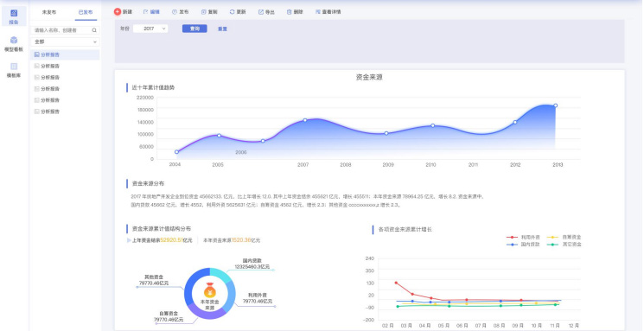Image resolution: width=644 pixels, height=331 pixels.
Task: Click the 导出 export icon
Action: tap(261, 12)
